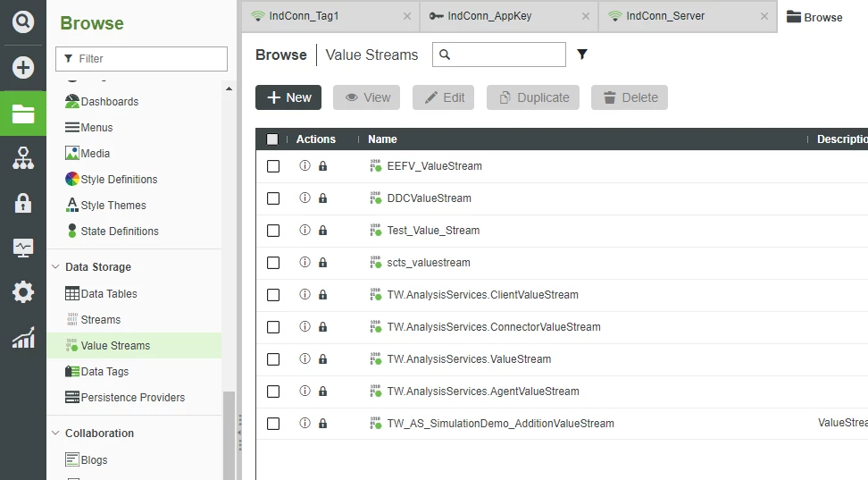Collapse the Collaboration section
Viewport: 868px width, 480px height.
tap(55, 433)
